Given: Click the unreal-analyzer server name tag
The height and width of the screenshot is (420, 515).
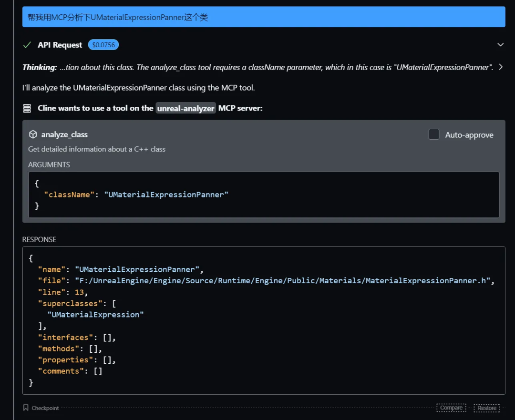Looking at the screenshot, I should pyautogui.click(x=186, y=108).
